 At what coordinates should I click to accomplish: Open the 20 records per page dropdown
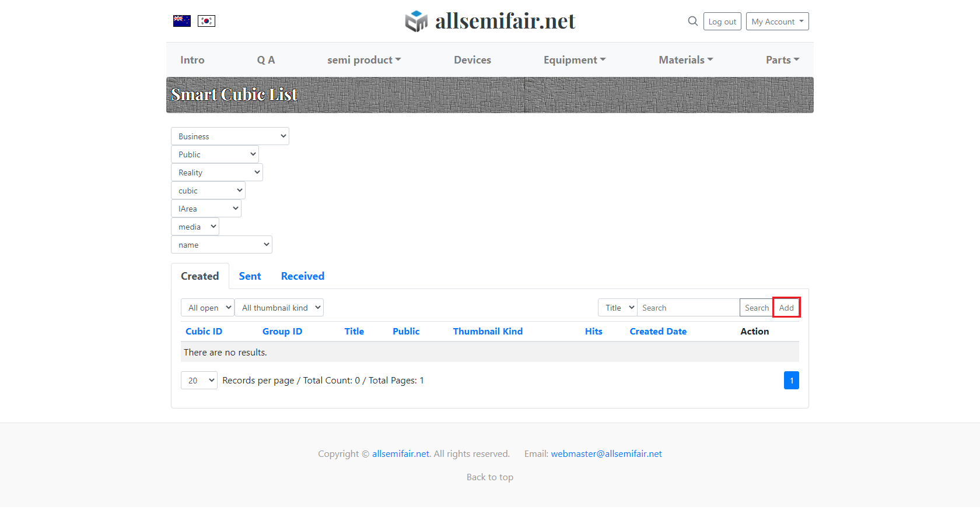tap(199, 381)
